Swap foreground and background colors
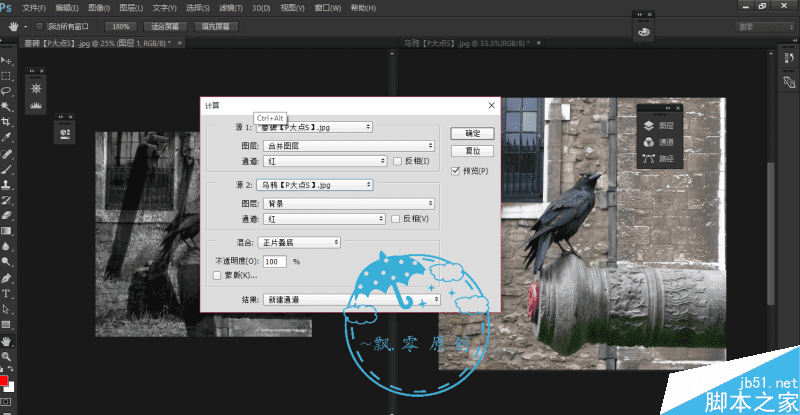Screen dimensions: 800x415 (x=10, y=369)
